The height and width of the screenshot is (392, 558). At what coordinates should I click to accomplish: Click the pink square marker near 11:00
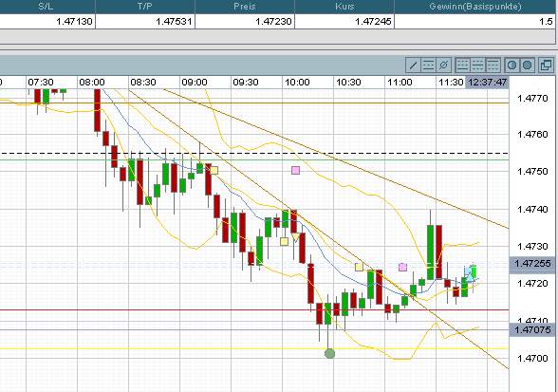[402, 267]
